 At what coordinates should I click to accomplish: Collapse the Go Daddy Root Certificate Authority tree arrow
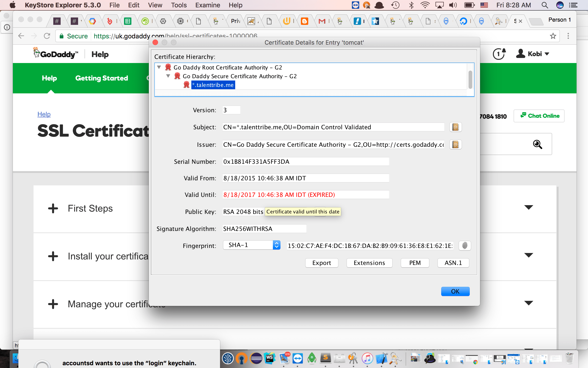coord(159,67)
